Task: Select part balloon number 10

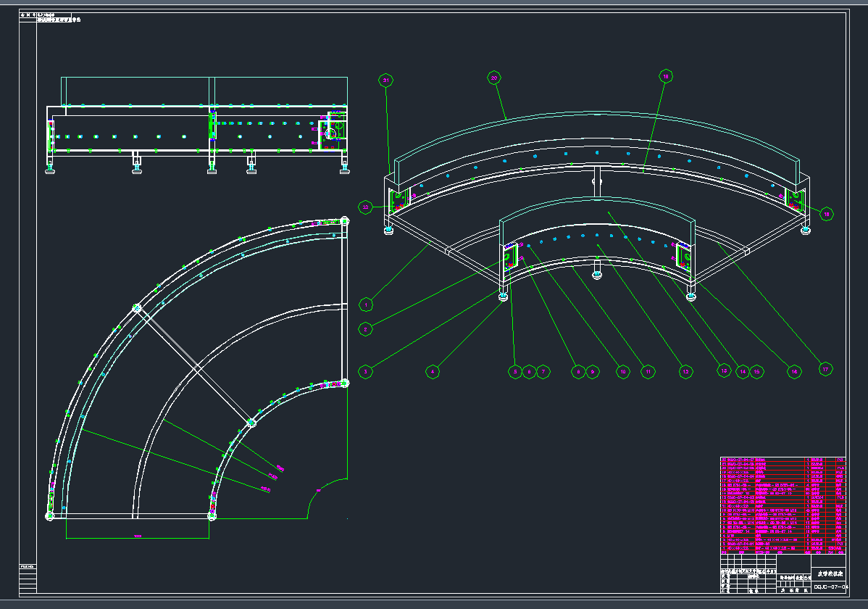Action: click(x=622, y=372)
